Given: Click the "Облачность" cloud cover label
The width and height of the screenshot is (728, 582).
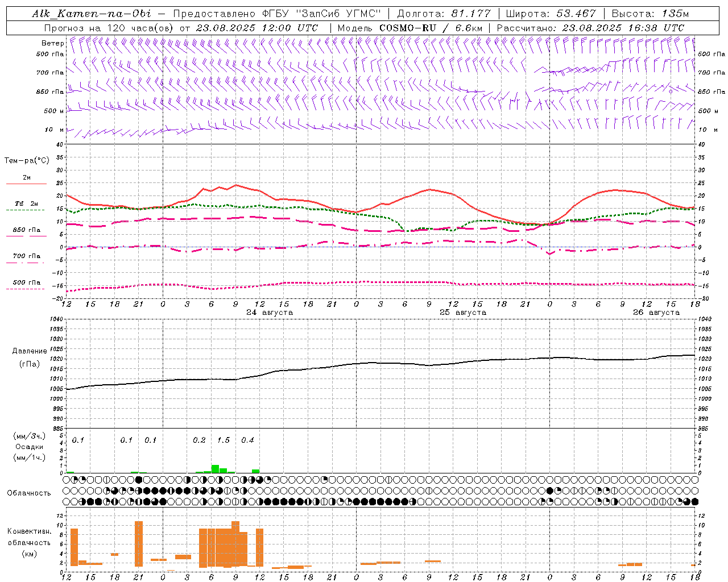Looking at the screenshot, I should coord(29,493).
